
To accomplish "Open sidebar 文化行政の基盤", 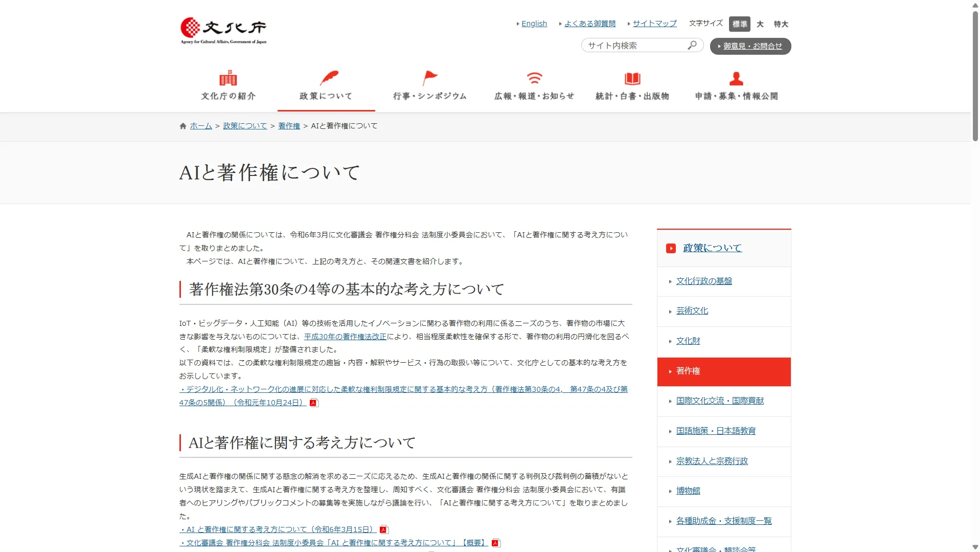I will pyautogui.click(x=704, y=281).
